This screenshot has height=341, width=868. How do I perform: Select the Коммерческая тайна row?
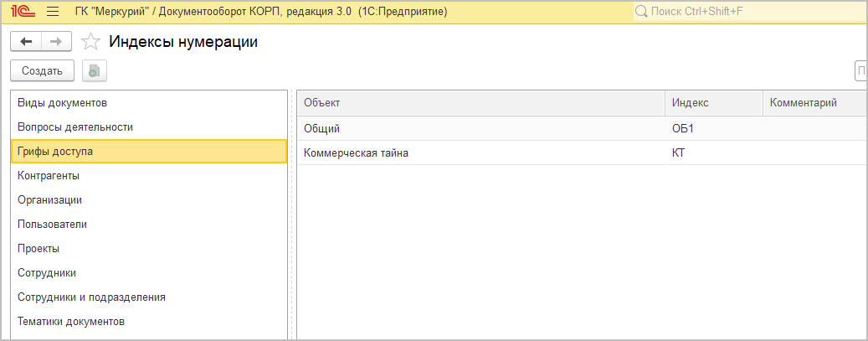(356, 153)
